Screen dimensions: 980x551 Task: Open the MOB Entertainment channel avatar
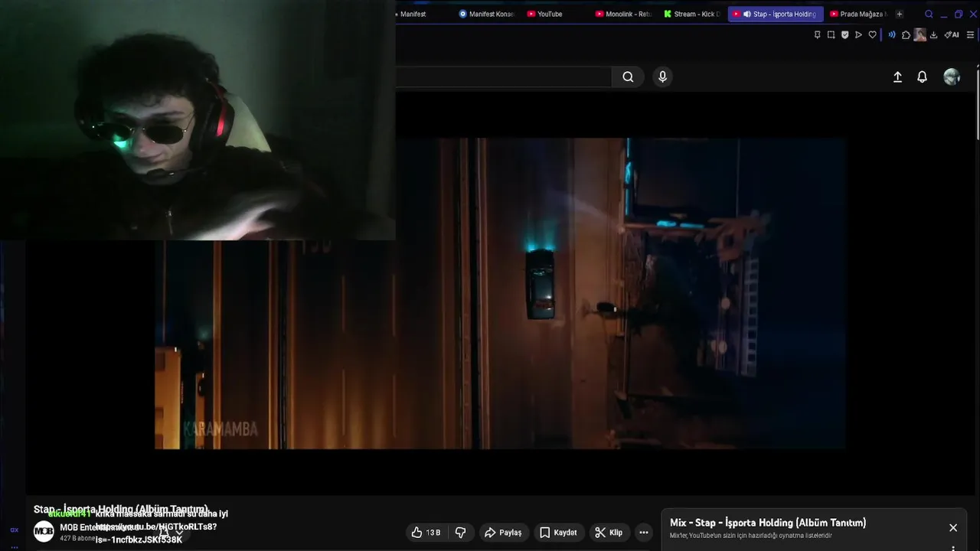click(x=44, y=532)
